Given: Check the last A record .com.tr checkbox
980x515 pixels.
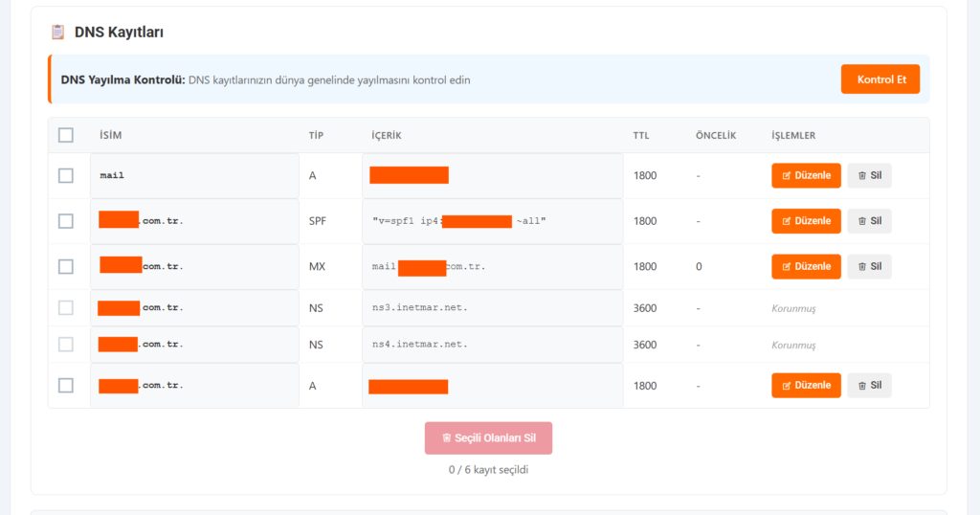Looking at the screenshot, I should click(66, 386).
